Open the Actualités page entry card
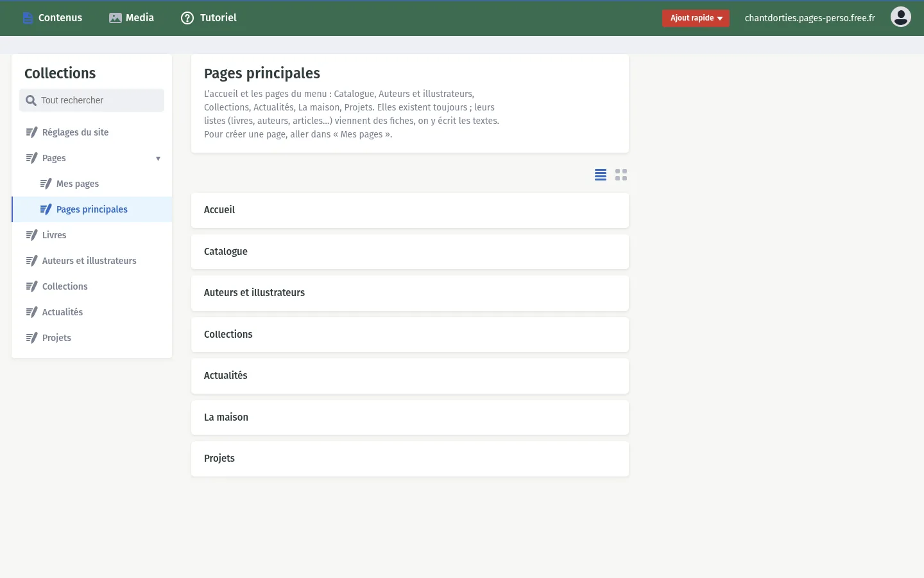 click(x=410, y=376)
